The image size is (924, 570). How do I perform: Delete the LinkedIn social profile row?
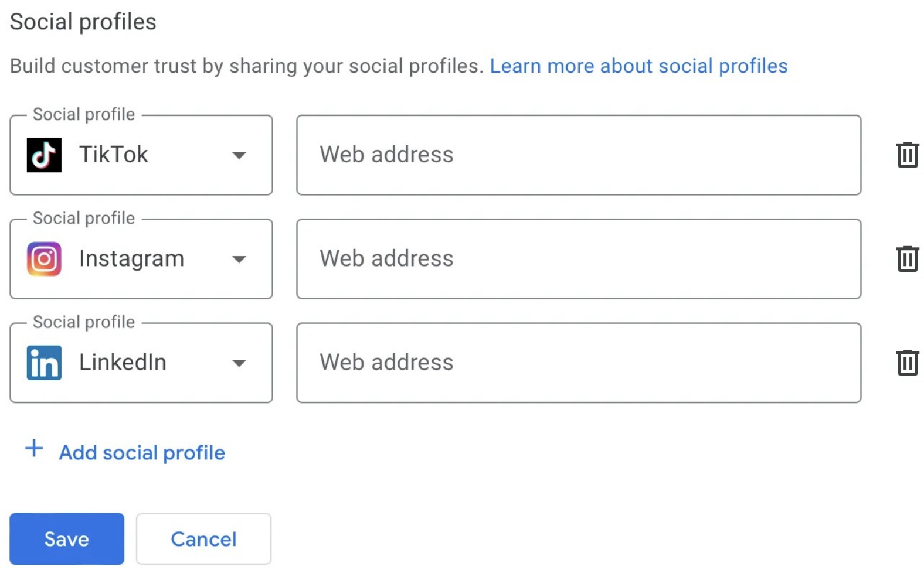pos(907,362)
